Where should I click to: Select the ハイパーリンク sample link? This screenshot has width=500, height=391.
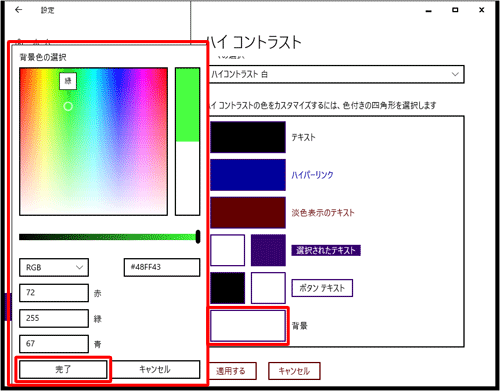click(312, 175)
